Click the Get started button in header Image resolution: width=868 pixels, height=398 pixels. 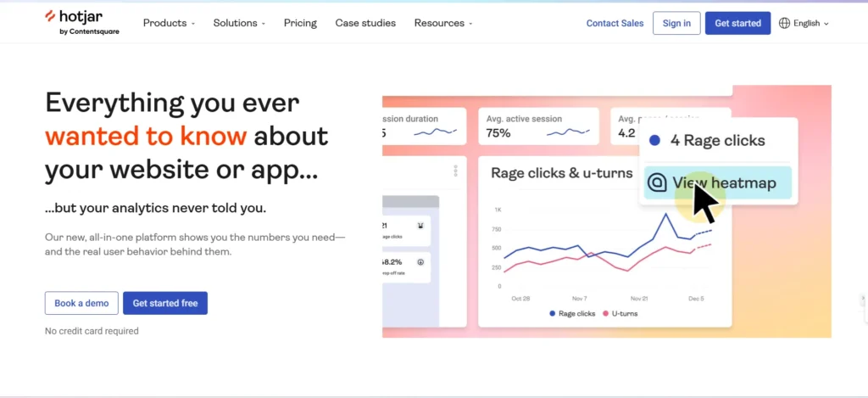click(x=738, y=23)
